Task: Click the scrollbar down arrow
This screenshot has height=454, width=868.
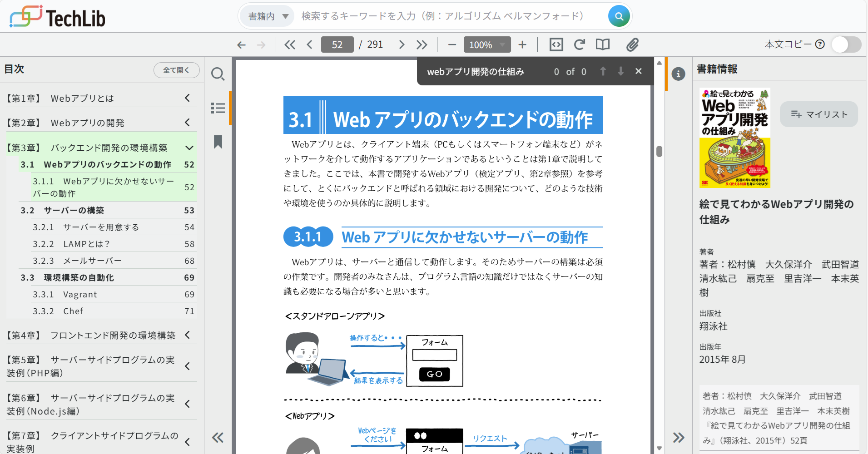Action: pos(659,448)
